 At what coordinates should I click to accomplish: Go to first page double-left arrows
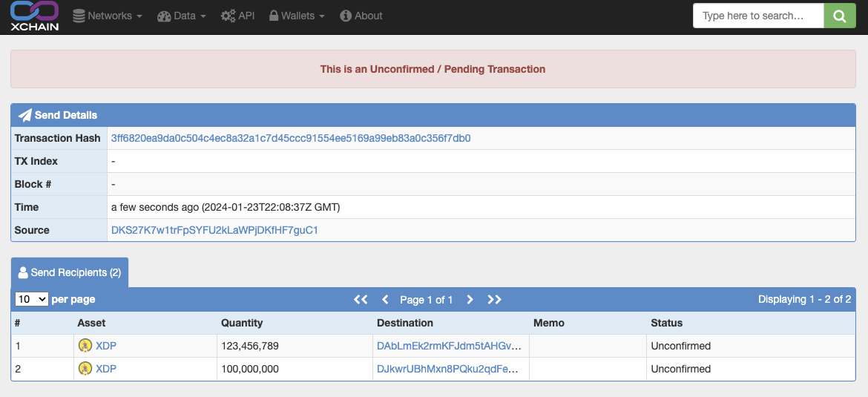coord(361,300)
